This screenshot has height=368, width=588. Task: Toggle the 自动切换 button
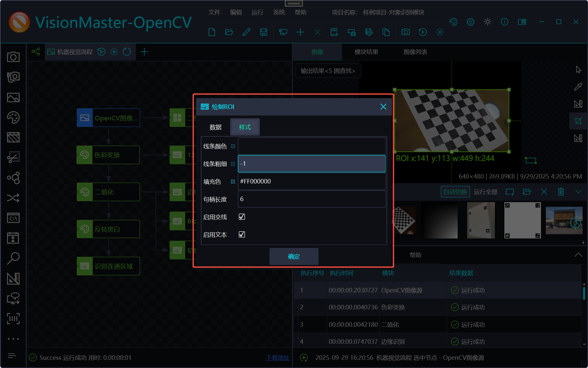click(455, 192)
